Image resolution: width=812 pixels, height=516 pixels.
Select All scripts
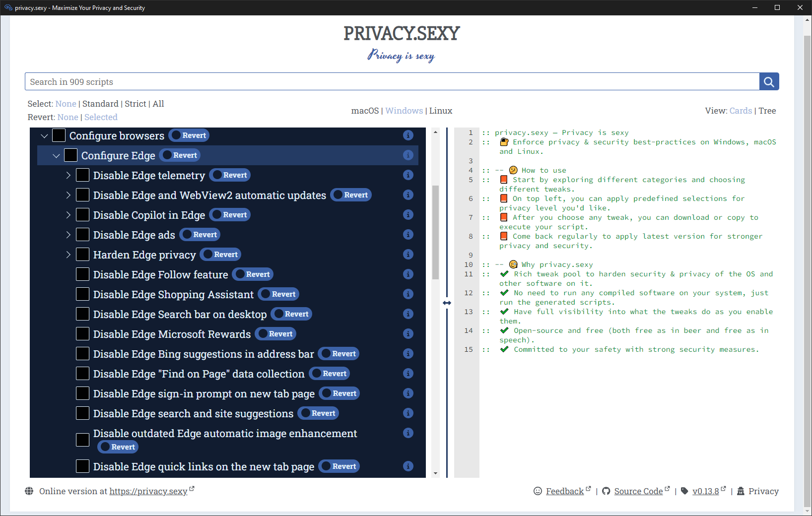(158, 104)
